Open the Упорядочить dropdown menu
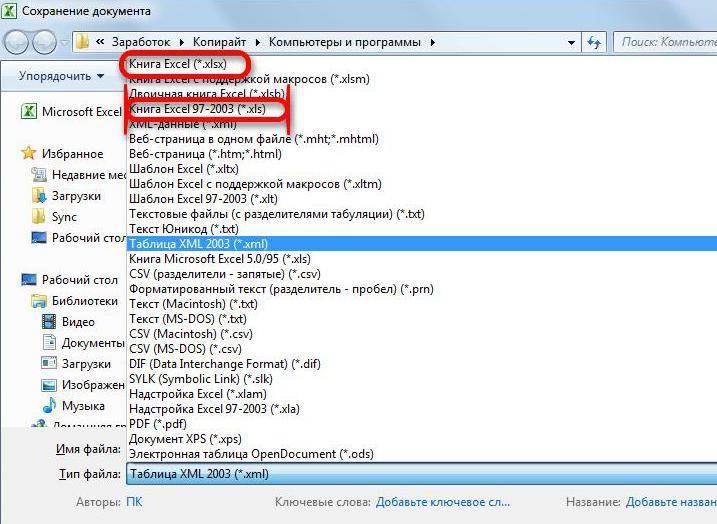 point(61,76)
